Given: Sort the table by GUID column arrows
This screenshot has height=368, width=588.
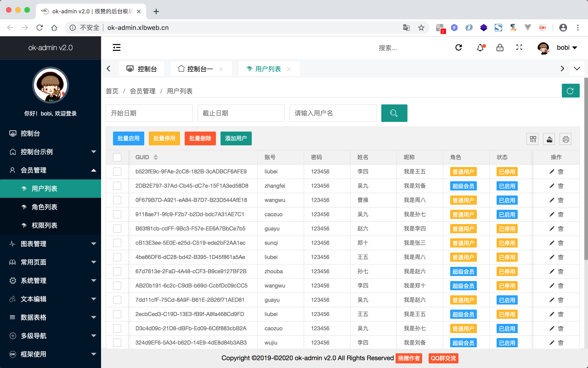Looking at the screenshot, I should (x=156, y=157).
